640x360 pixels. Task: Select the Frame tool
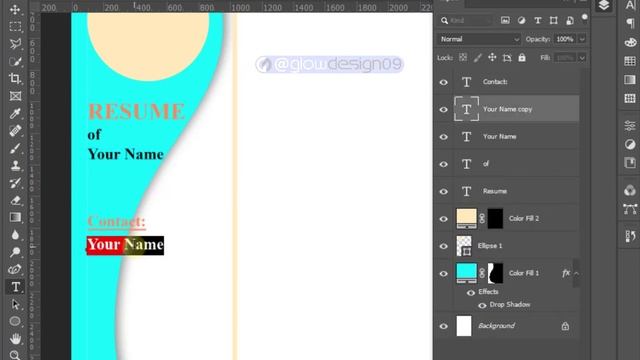[x=15, y=96]
